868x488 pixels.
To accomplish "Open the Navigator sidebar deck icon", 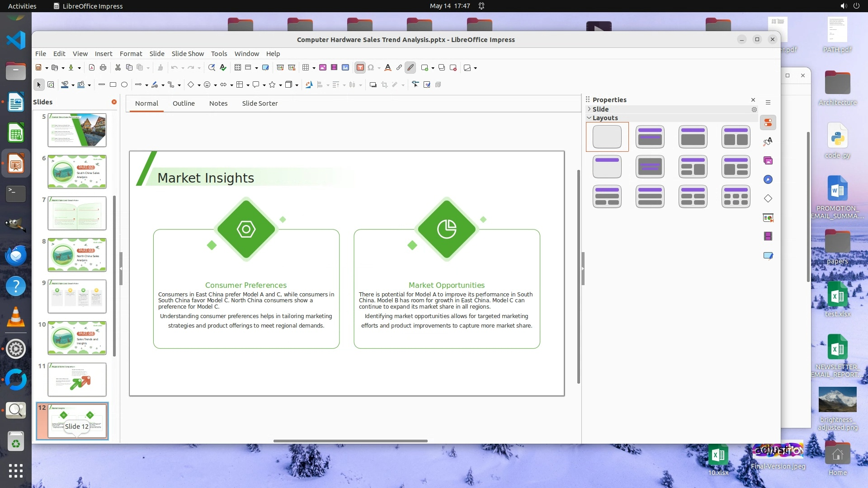I will point(768,180).
